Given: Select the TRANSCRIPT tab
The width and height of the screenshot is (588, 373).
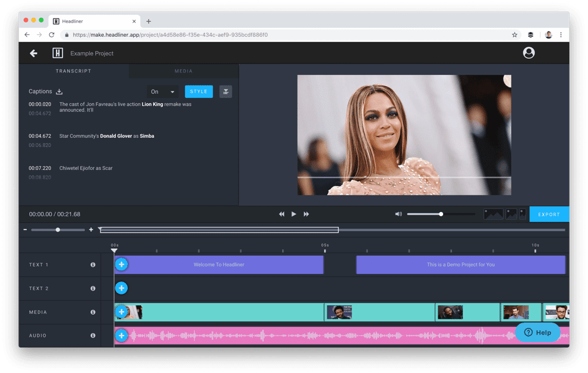Looking at the screenshot, I should pyautogui.click(x=73, y=71).
